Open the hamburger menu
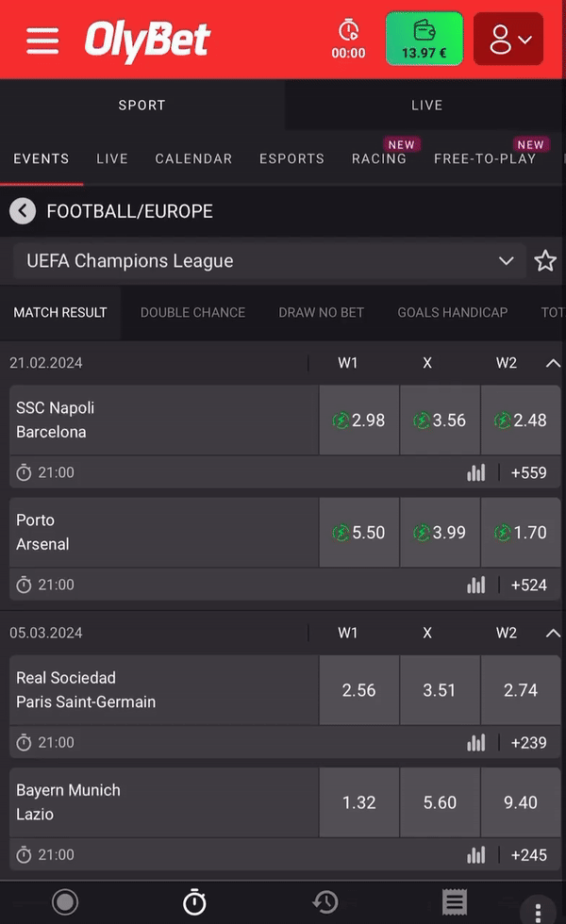This screenshot has height=924, width=566. click(42, 41)
